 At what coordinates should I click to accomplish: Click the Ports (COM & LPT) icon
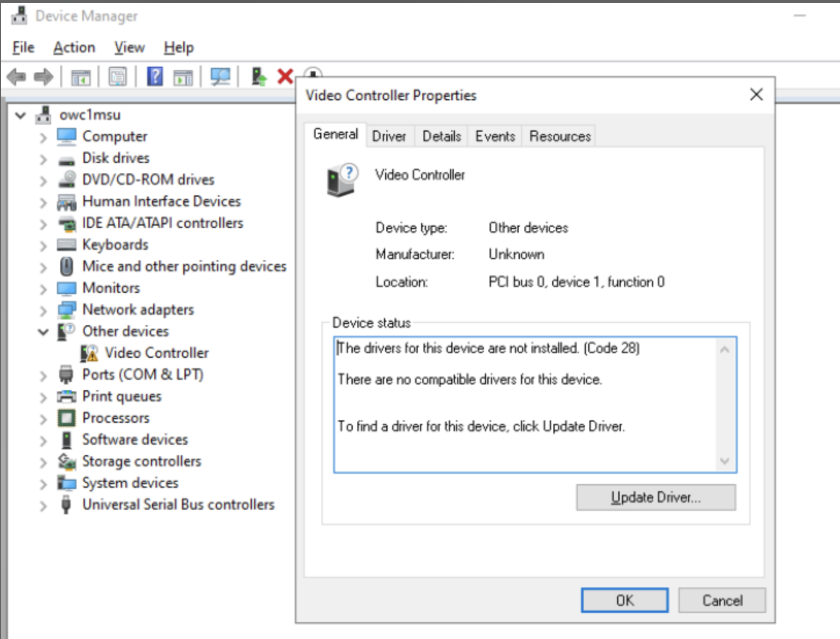coord(66,375)
